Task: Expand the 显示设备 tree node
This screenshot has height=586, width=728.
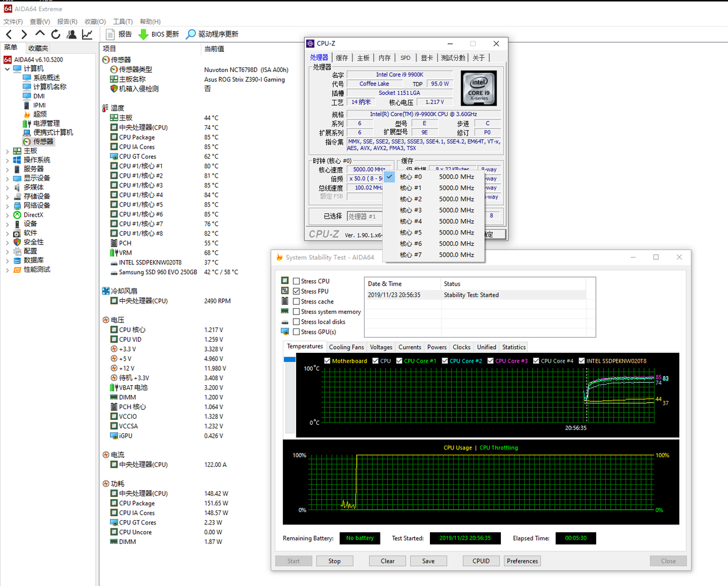Action: click(7, 179)
